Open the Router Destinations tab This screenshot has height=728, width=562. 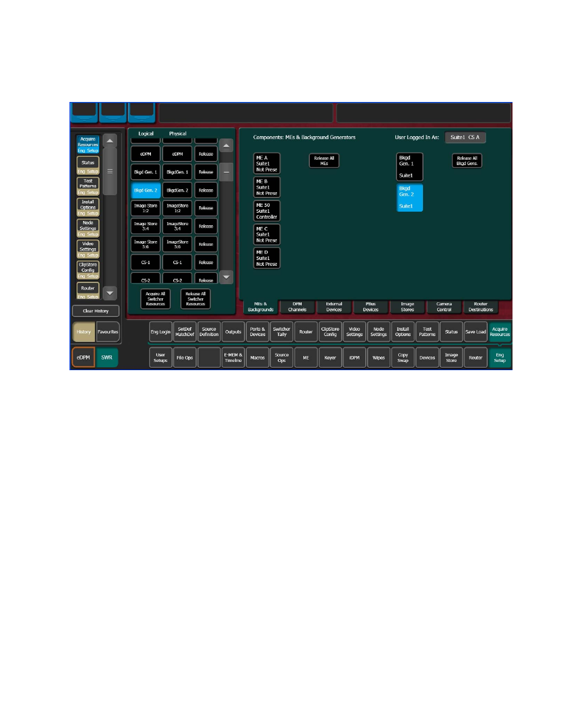[481, 307]
